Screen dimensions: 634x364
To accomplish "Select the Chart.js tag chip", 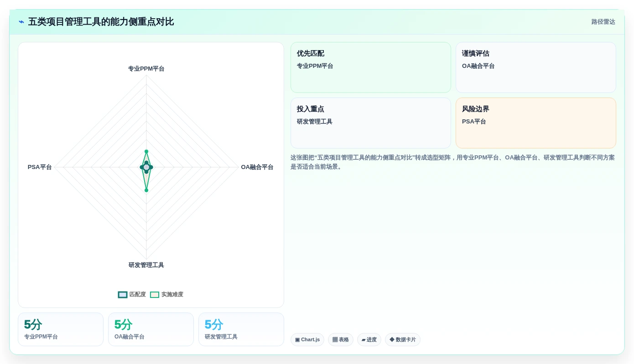I will tap(307, 340).
